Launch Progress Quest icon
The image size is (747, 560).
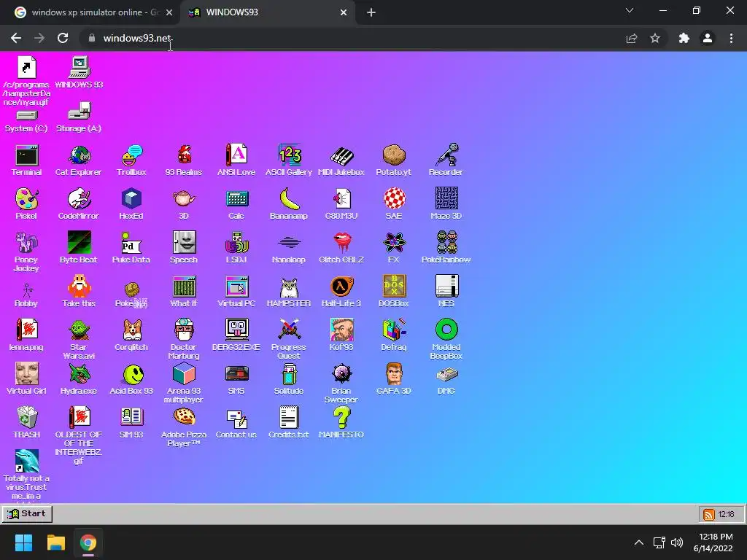tap(289, 339)
